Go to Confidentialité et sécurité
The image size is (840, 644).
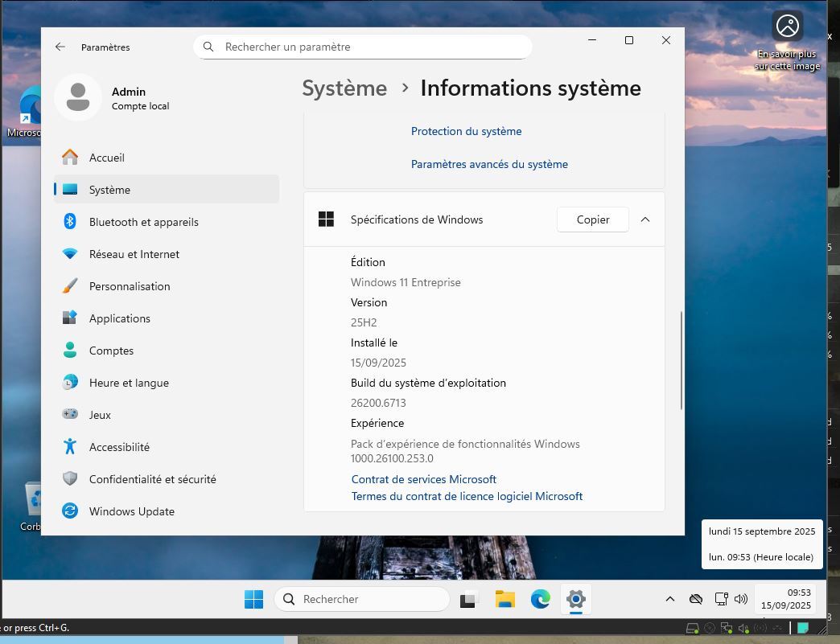tap(152, 479)
